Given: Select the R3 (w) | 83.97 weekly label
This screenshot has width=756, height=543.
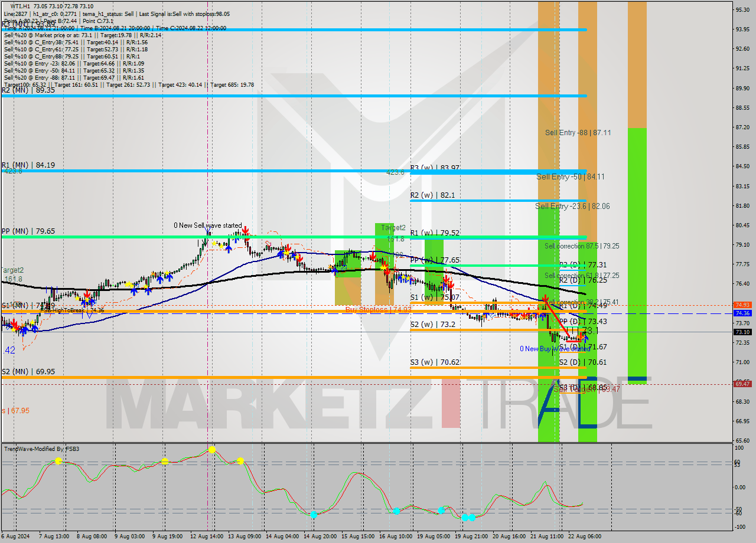Looking at the screenshot, I should click(435, 168).
